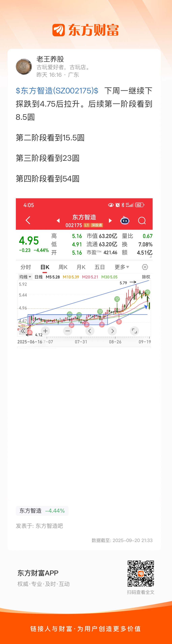Shift chart right with the chevron button
The width and height of the screenshot is (172, 644).
click(112, 331)
